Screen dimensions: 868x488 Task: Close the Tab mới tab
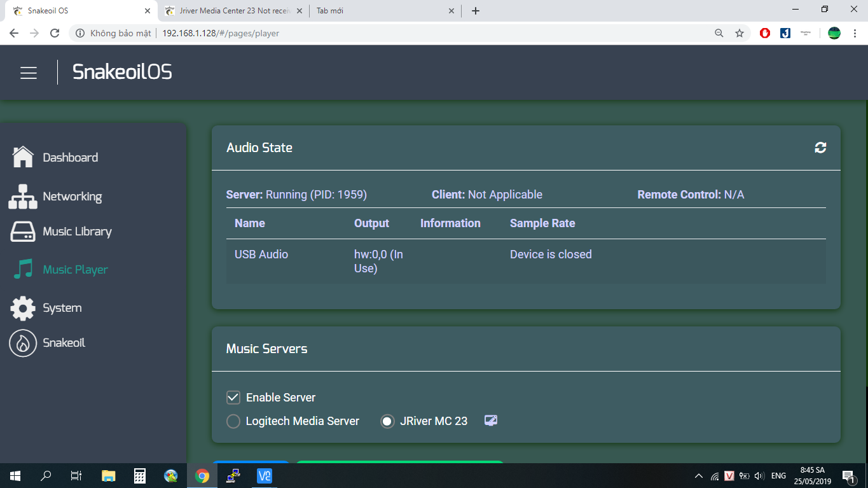(451, 11)
